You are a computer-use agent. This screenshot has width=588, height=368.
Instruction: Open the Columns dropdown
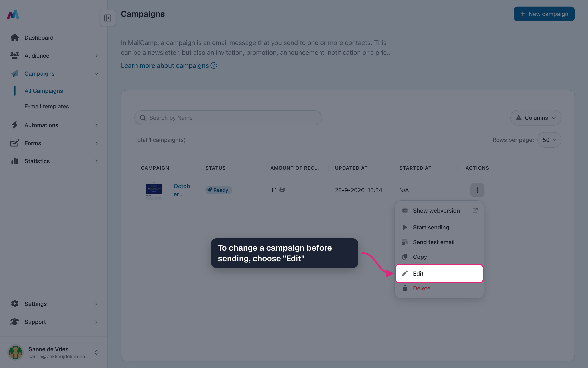[x=536, y=118]
